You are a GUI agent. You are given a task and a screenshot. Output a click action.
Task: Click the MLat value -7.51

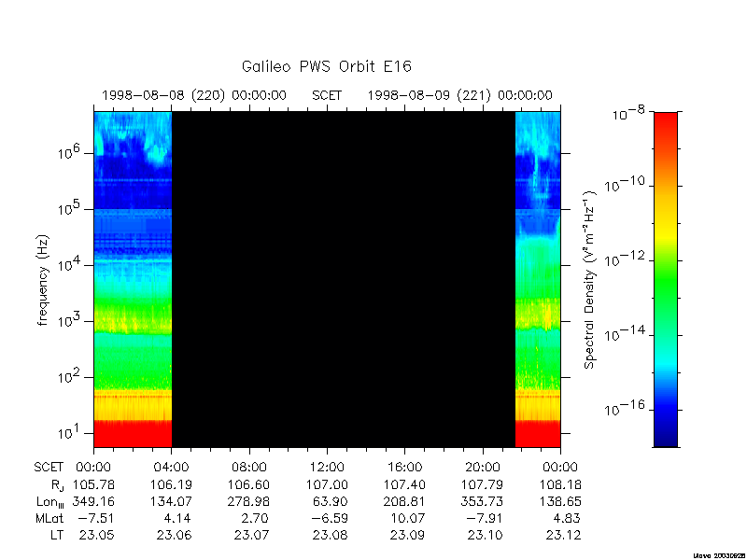coord(97,518)
